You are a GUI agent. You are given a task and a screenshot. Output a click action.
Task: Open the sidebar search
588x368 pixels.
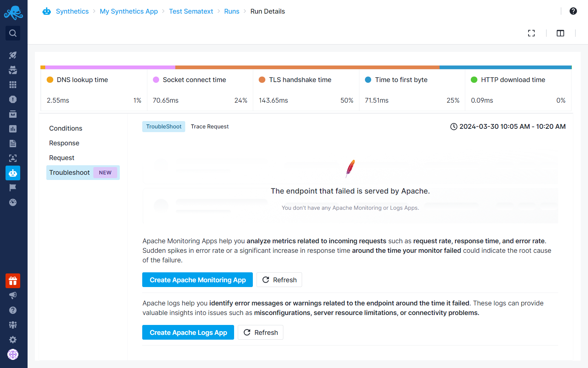(x=13, y=33)
